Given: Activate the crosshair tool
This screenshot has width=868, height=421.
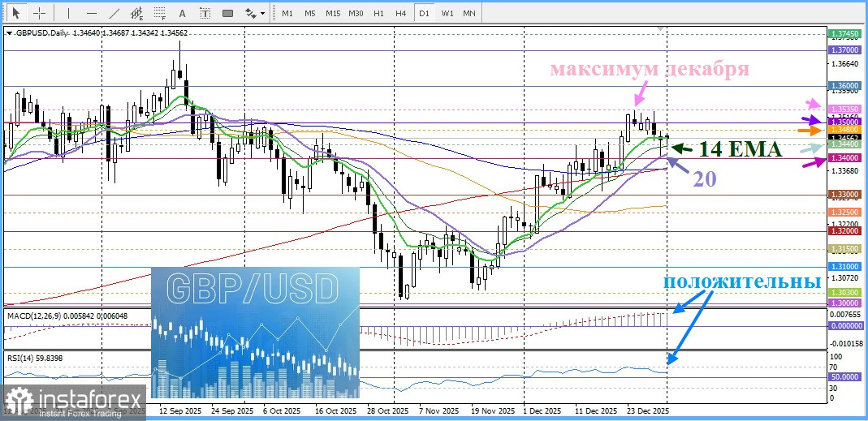Looking at the screenshot, I should click(x=39, y=13).
